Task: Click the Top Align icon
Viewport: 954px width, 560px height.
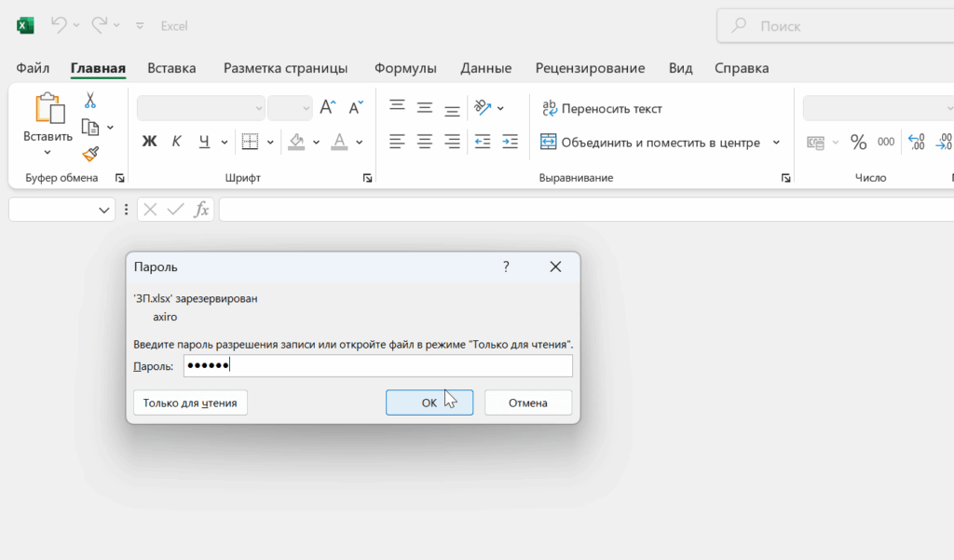Action: (397, 106)
